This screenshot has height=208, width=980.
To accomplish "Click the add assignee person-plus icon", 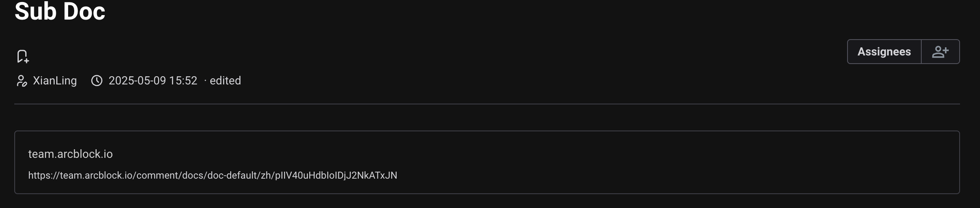I will coord(940,52).
